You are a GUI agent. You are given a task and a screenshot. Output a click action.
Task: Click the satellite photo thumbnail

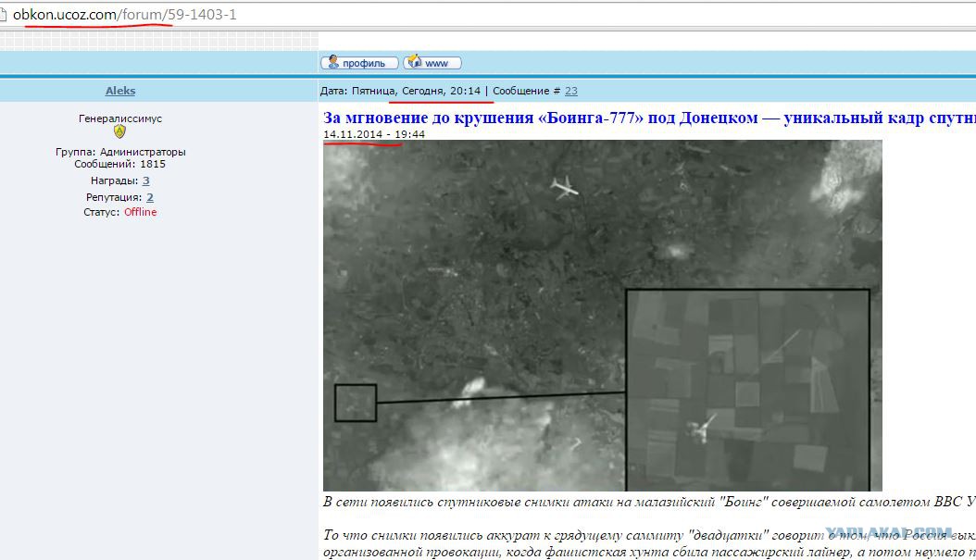(603, 316)
